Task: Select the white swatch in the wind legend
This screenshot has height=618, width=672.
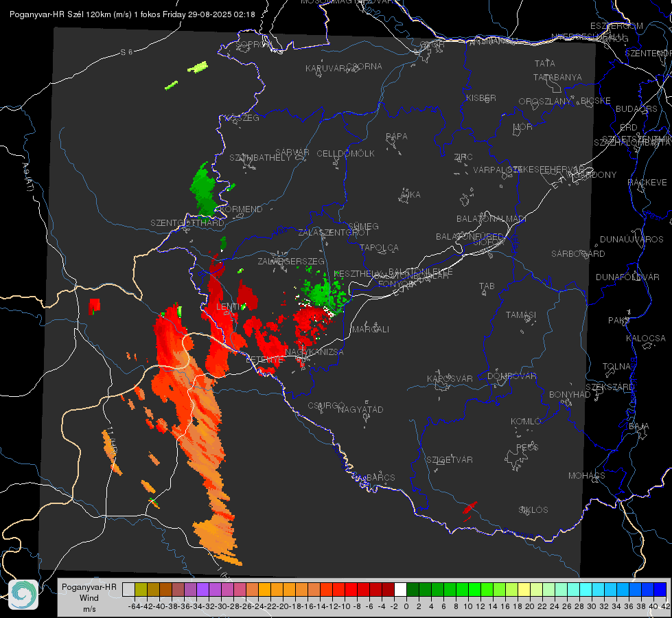Action: [x=400, y=589]
